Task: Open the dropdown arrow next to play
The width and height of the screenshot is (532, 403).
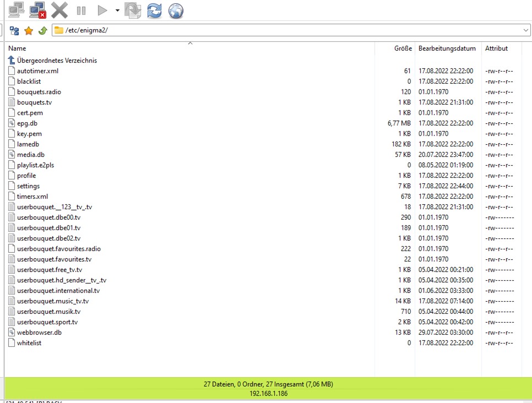Action: coord(117,10)
